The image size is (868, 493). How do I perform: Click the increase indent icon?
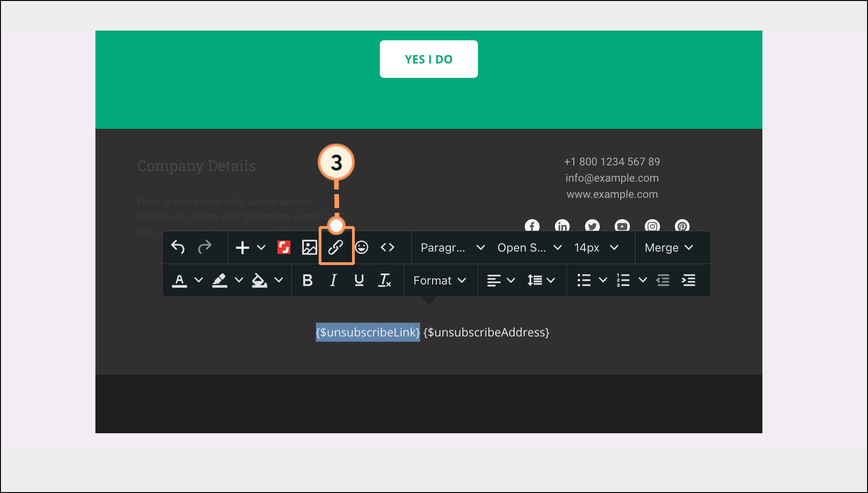click(x=689, y=280)
